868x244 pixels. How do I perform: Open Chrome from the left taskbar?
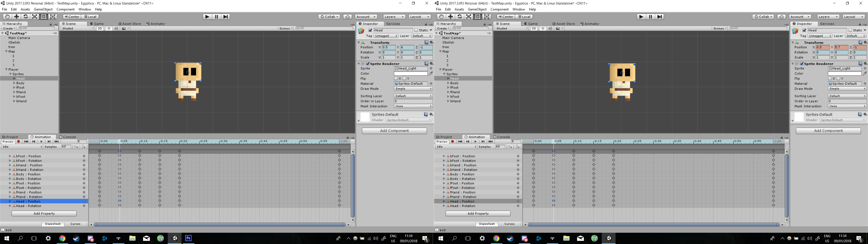[x=62, y=238]
